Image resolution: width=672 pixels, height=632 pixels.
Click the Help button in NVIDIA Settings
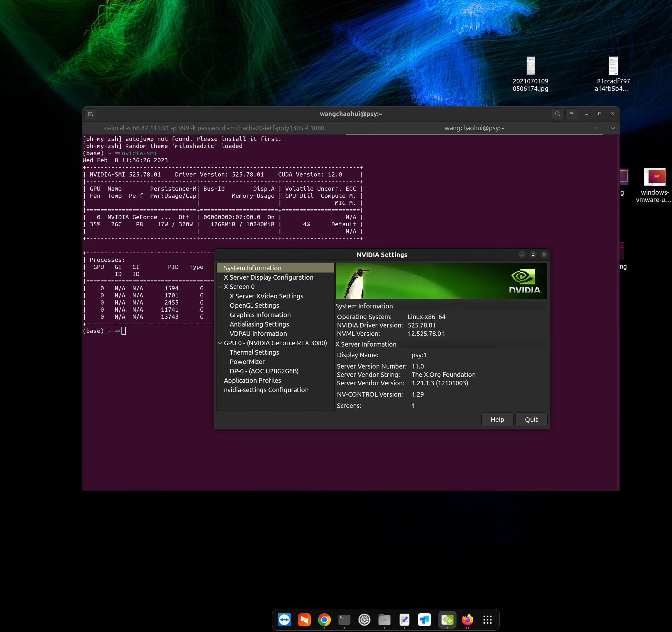click(x=497, y=419)
